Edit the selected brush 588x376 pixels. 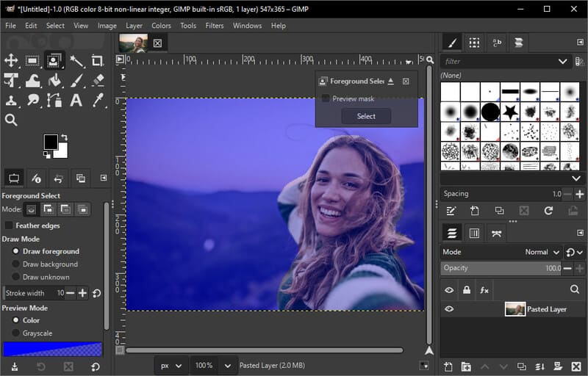(x=451, y=211)
